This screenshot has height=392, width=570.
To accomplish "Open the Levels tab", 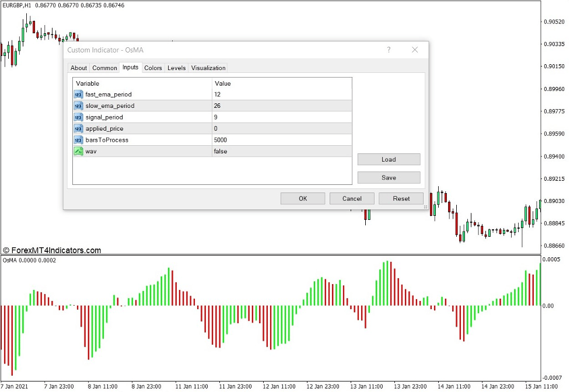I will [176, 68].
